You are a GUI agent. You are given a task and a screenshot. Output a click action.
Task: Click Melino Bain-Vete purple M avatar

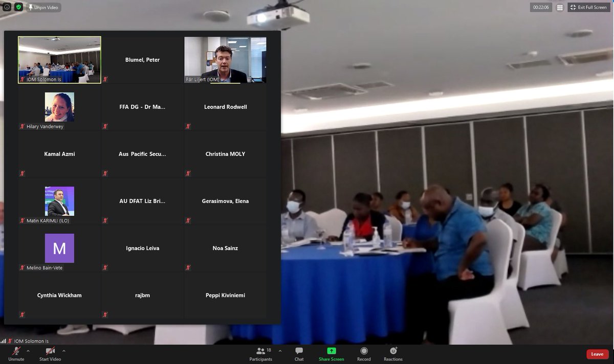59,248
